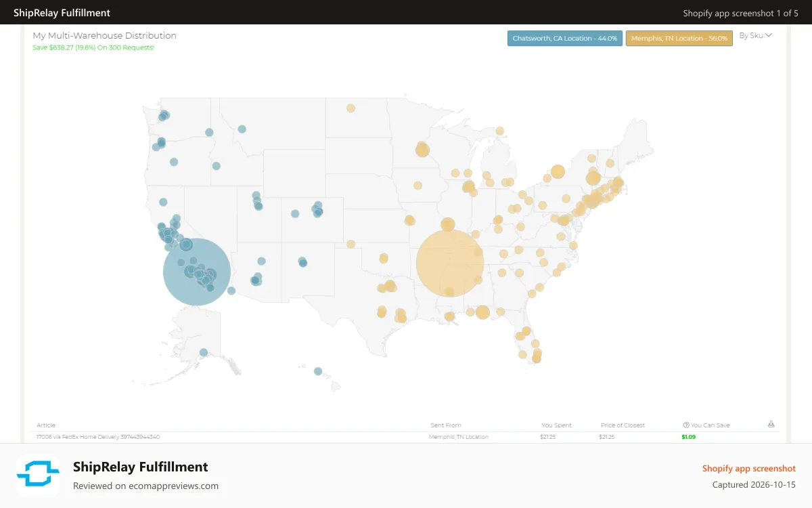Sort by the Sent From column header

[x=446, y=425]
